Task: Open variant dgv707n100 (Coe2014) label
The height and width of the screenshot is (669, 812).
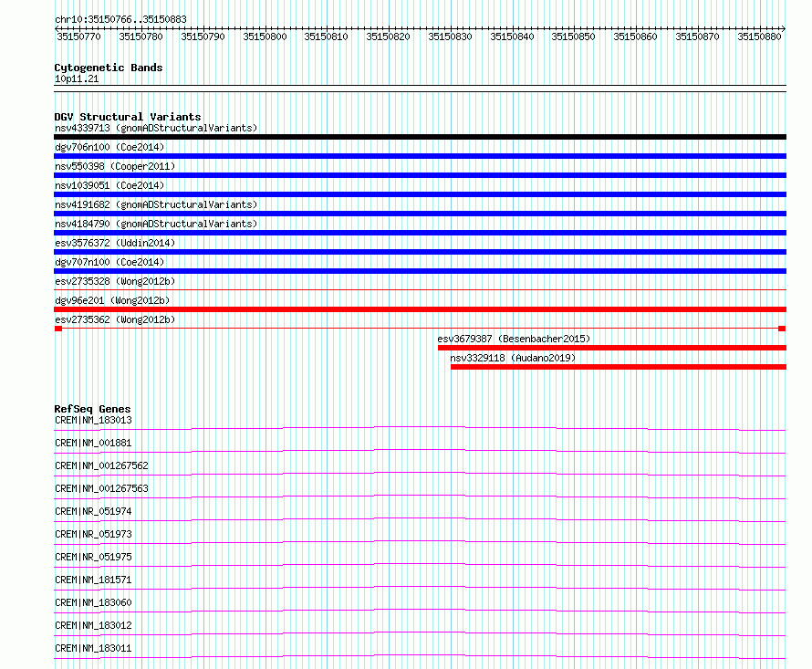Action: [x=109, y=262]
